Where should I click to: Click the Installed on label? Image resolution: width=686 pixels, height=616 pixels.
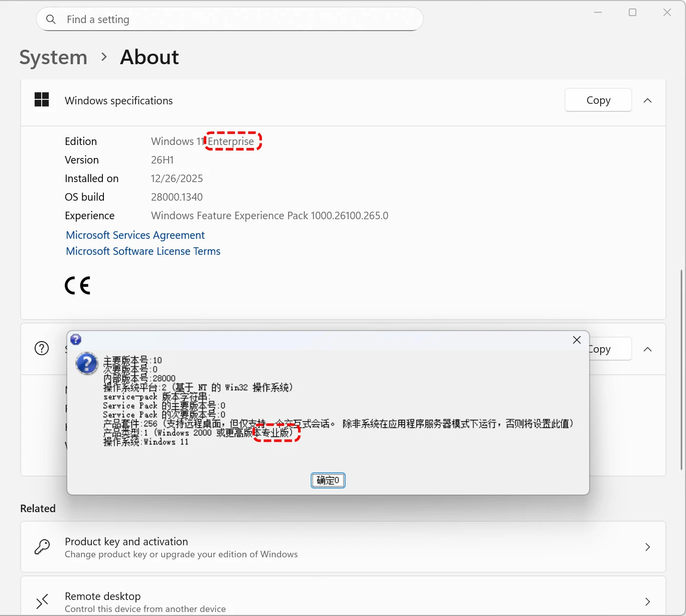(x=92, y=179)
